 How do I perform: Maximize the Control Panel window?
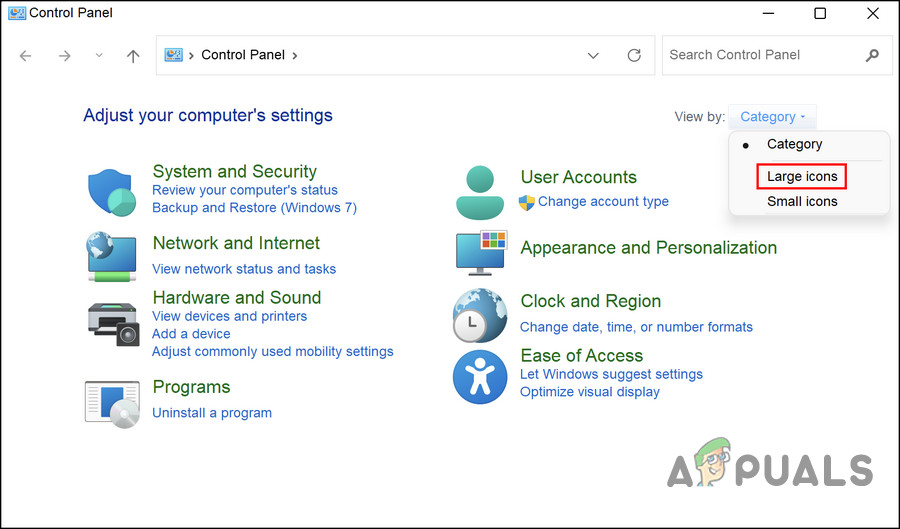pyautogui.click(x=820, y=13)
